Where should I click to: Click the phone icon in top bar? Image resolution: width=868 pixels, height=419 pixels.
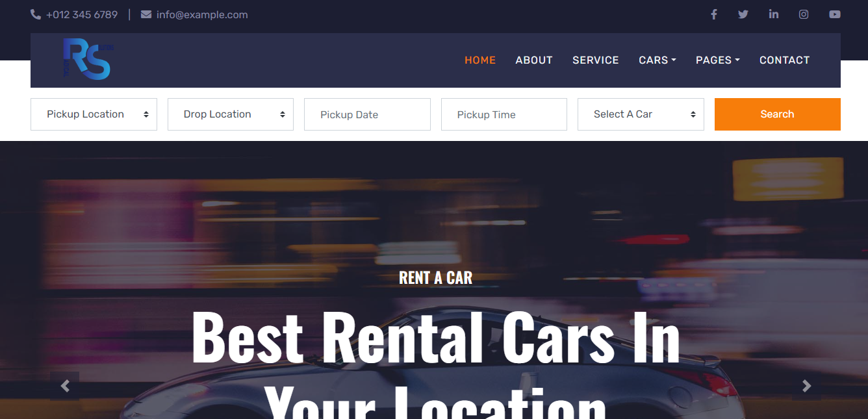coord(36,14)
